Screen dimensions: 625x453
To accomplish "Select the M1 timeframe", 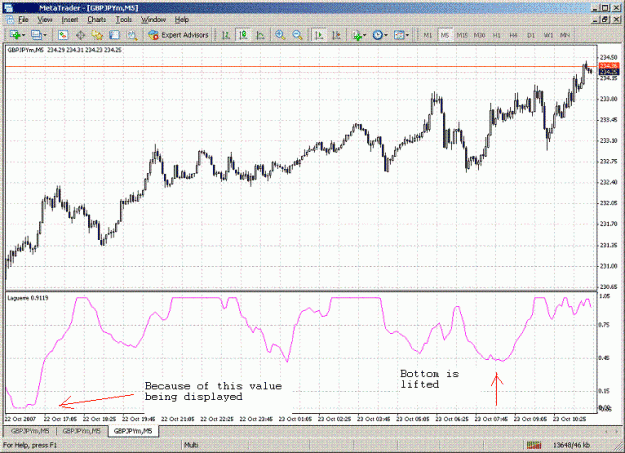I will pyautogui.click(x=427, y=35).
